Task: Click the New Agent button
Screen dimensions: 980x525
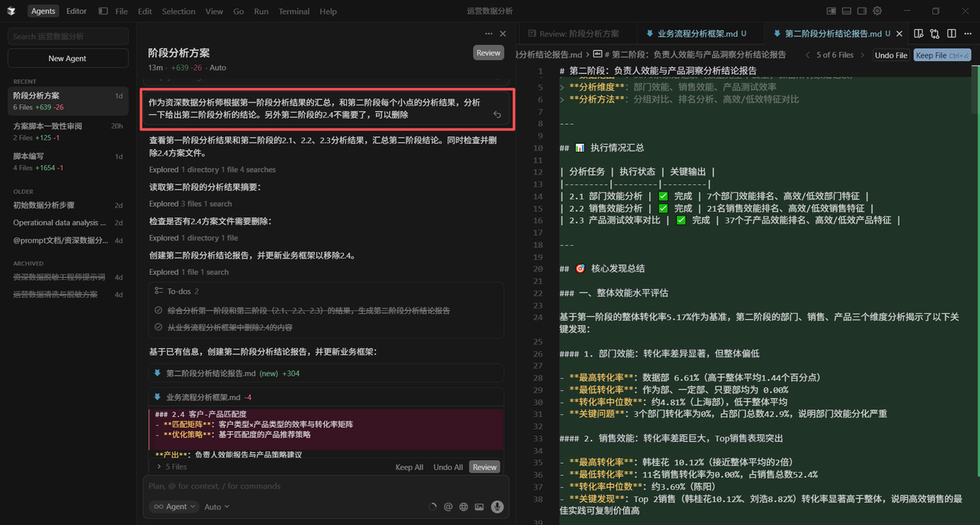Action: [67, 57]
